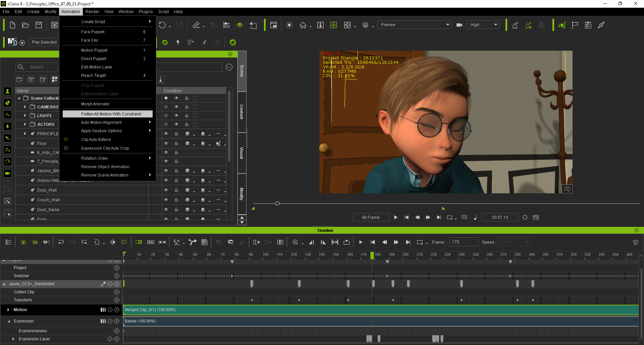Toggle visibility eye for ACTORS row
The width and height of the screenshot is (644, 345).
coord(176,124)
